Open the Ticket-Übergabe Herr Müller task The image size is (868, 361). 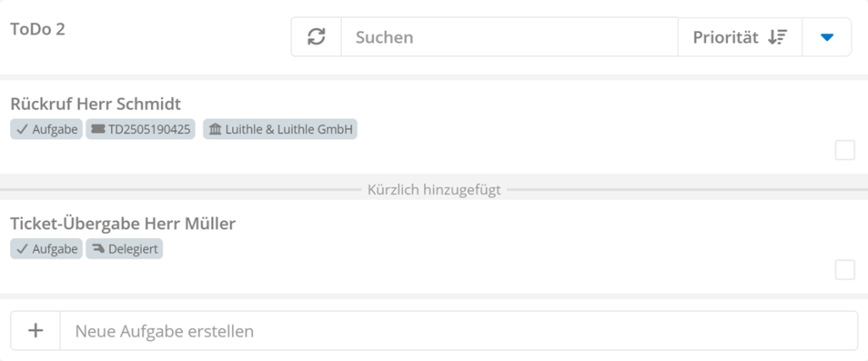click(x=123, y=224)
